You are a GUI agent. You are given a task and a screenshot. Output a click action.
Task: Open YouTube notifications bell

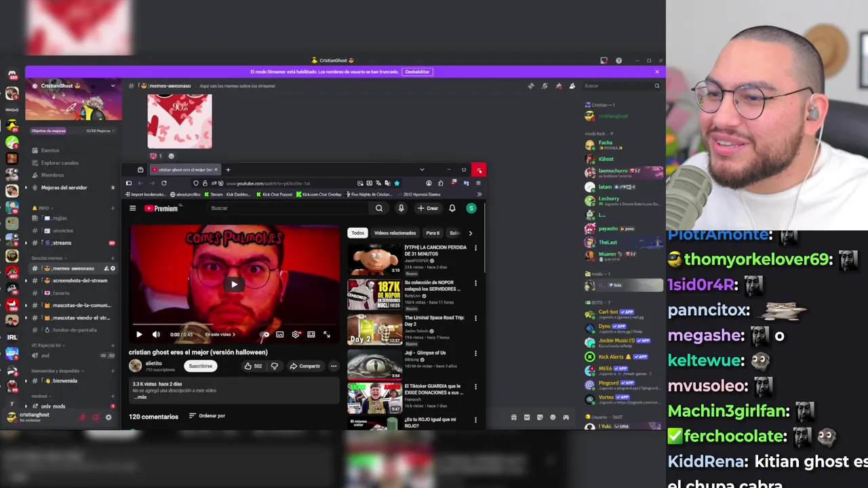tap(452, 208)
